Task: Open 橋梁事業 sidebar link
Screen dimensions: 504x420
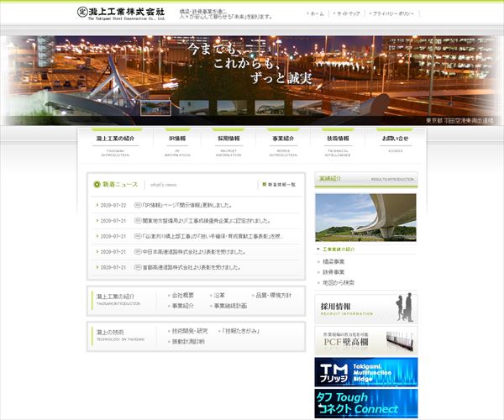Action: (333, 261)
